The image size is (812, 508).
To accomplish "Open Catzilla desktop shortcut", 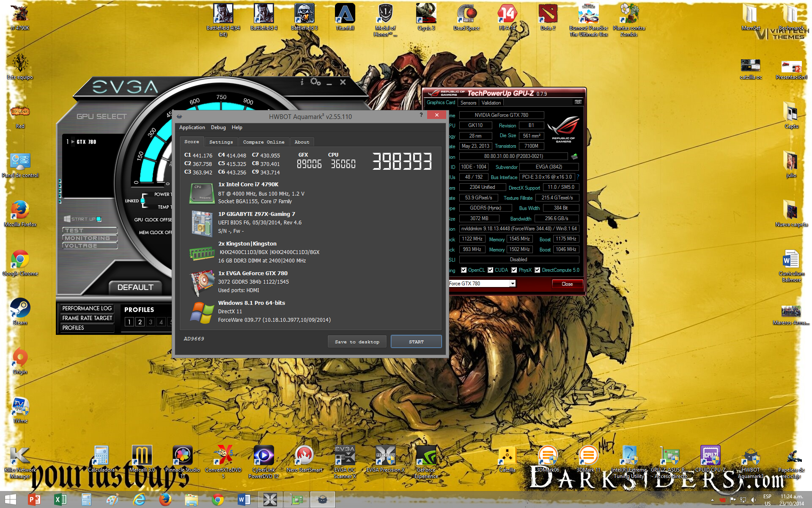I will (x=507, y=459).
